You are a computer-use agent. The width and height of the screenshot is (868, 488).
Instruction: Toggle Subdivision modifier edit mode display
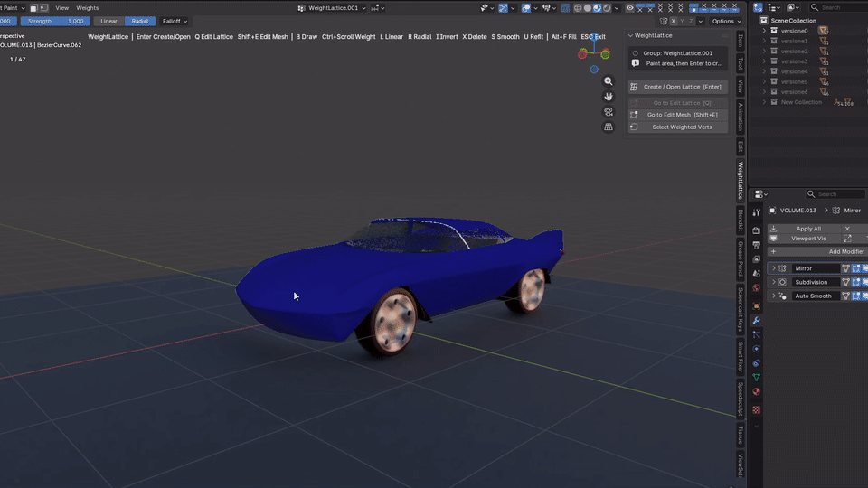856,282
